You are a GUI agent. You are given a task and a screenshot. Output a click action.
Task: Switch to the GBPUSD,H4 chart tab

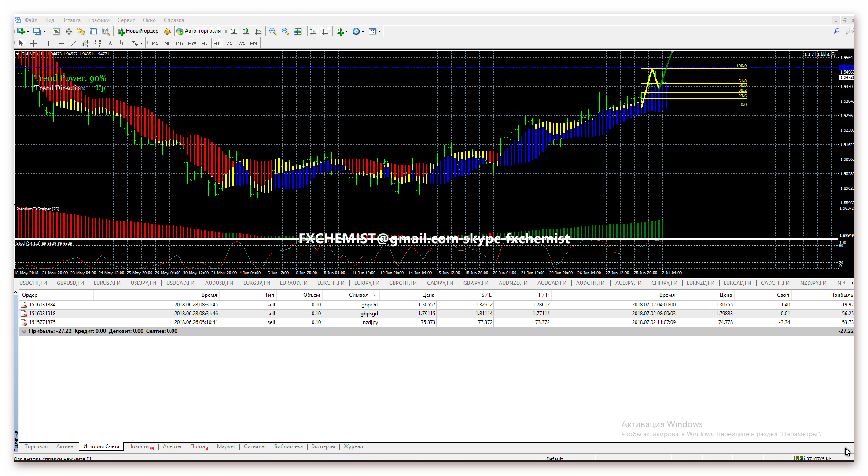point(70,283)
